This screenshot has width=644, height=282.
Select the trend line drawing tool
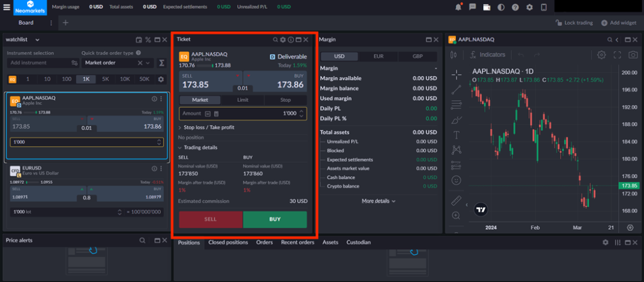[x=457, y=89]
